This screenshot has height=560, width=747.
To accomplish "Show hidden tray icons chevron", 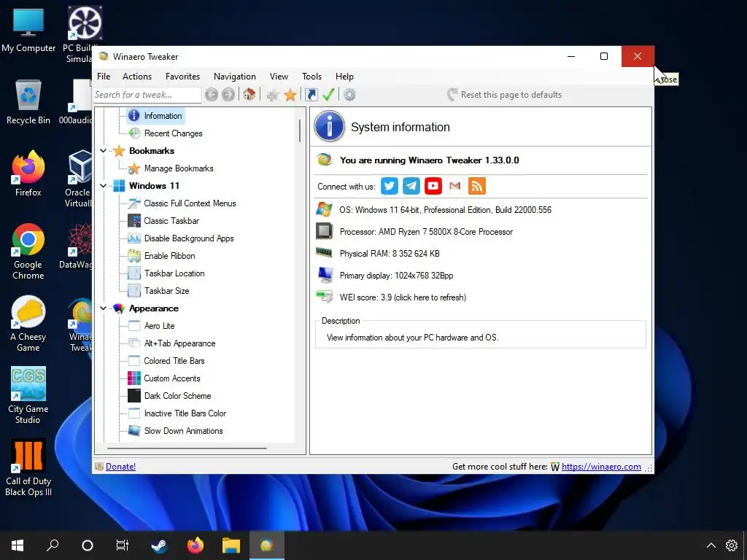I will [711, 545].
